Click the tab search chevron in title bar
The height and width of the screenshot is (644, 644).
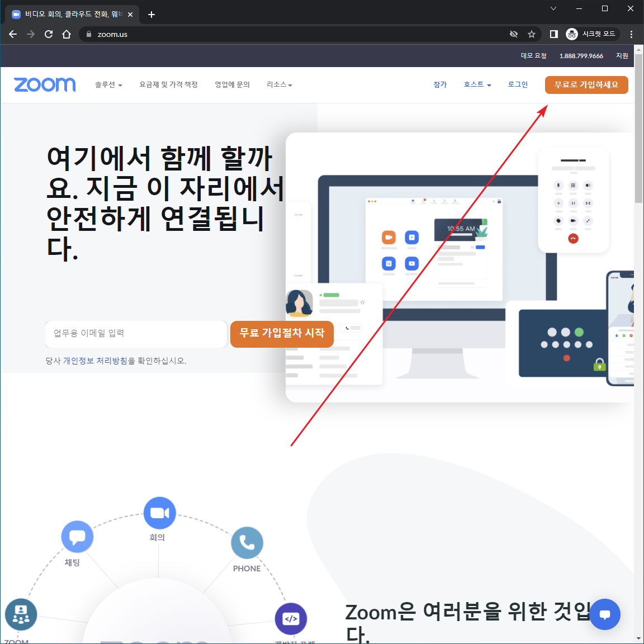[553, 8]
